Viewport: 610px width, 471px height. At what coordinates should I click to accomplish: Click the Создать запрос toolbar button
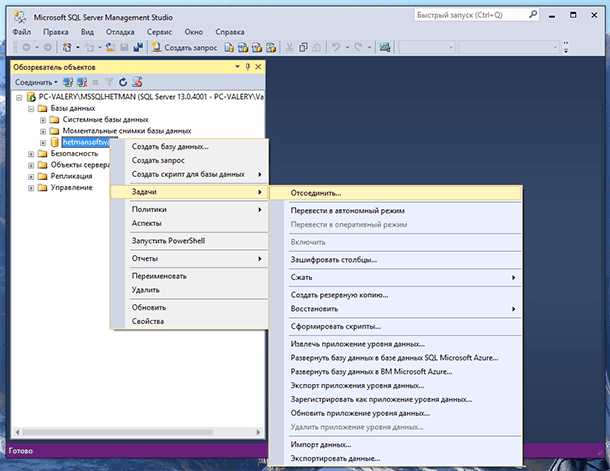pos(185,47)
